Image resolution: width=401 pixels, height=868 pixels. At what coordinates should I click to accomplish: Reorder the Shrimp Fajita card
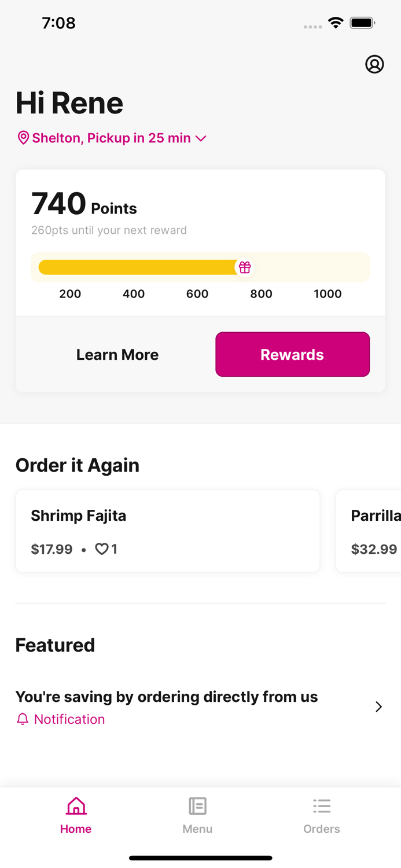[168, 531]
